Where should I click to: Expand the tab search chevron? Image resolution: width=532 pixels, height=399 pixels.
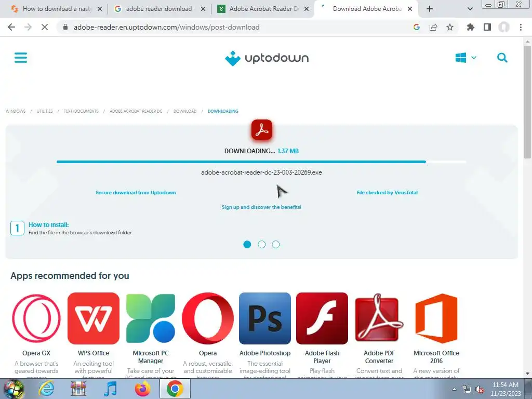(470, 9)
